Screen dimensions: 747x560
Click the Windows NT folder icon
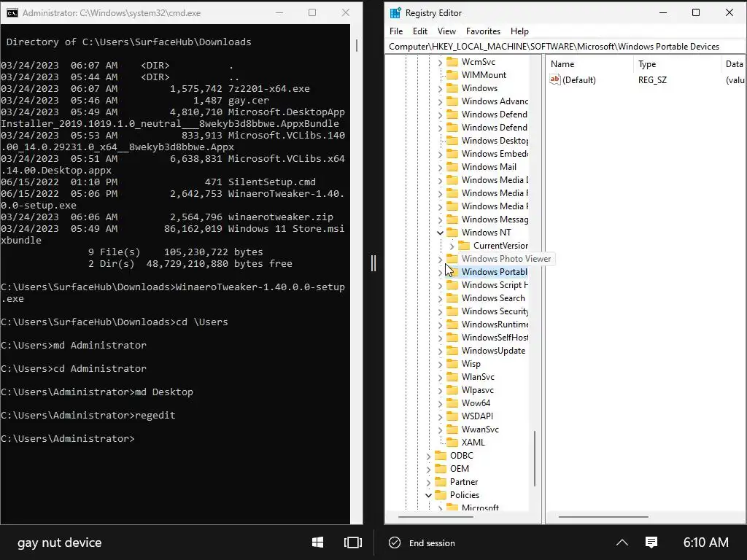pyautogui.click(x=452, y=233)
